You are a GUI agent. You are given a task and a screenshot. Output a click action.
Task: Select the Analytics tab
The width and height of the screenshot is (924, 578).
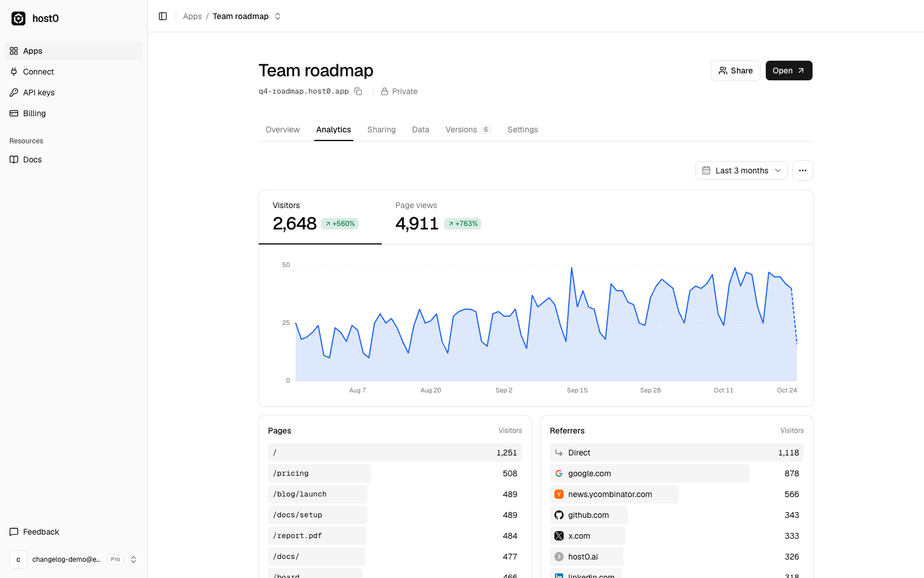click(333, 129)
